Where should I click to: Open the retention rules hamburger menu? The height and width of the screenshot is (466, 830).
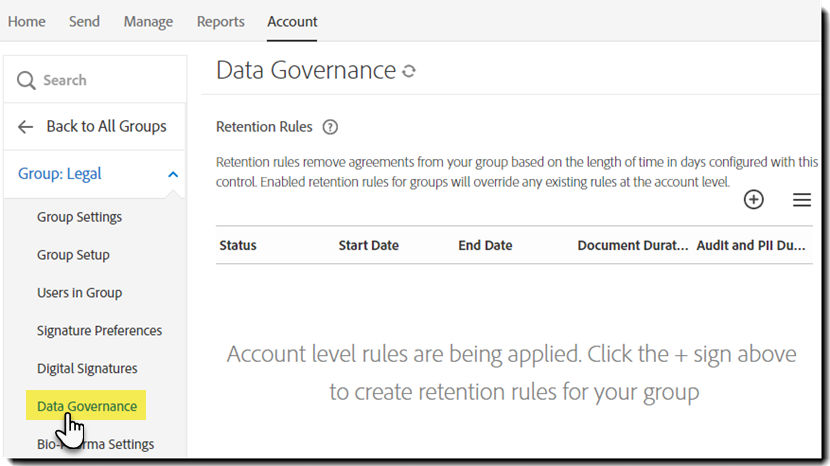coord(801,200)
